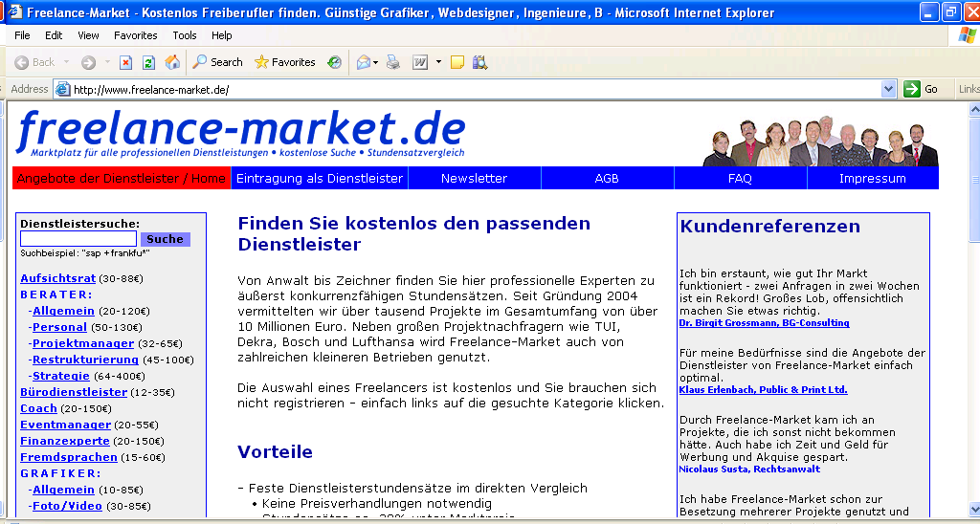Click the address bar URL field

point(475,89)
